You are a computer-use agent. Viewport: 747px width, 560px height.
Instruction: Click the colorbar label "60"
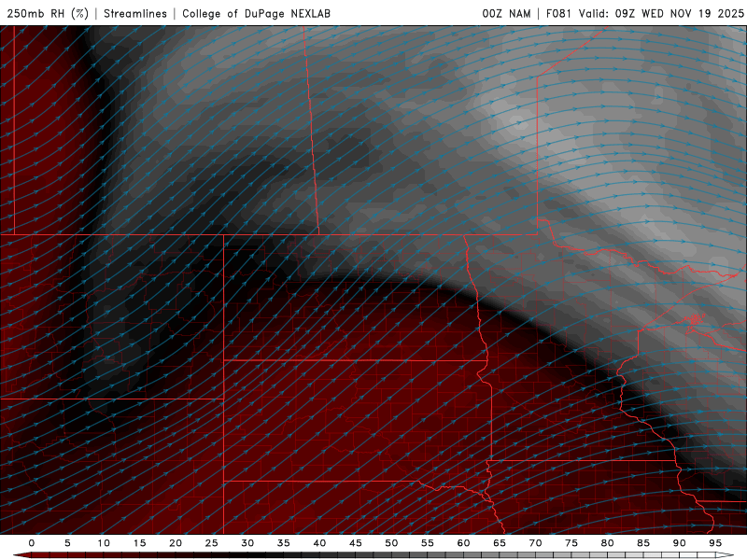463,543
